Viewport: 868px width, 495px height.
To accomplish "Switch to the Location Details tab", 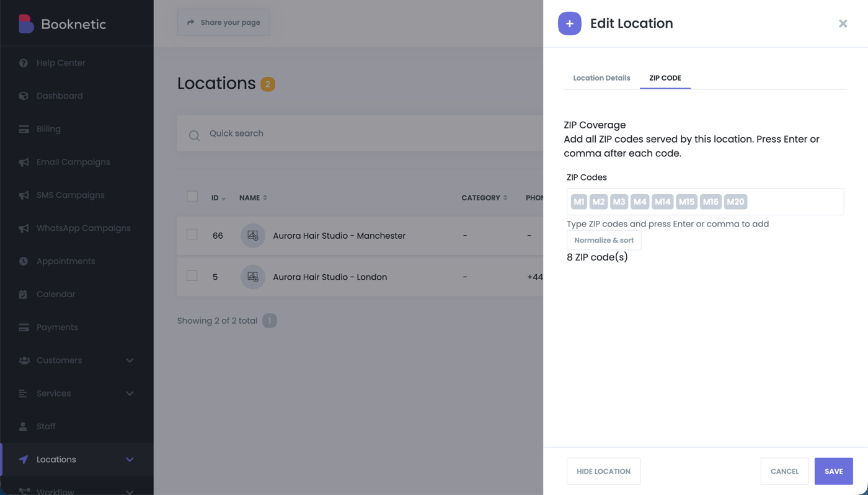I will point(601,78).
